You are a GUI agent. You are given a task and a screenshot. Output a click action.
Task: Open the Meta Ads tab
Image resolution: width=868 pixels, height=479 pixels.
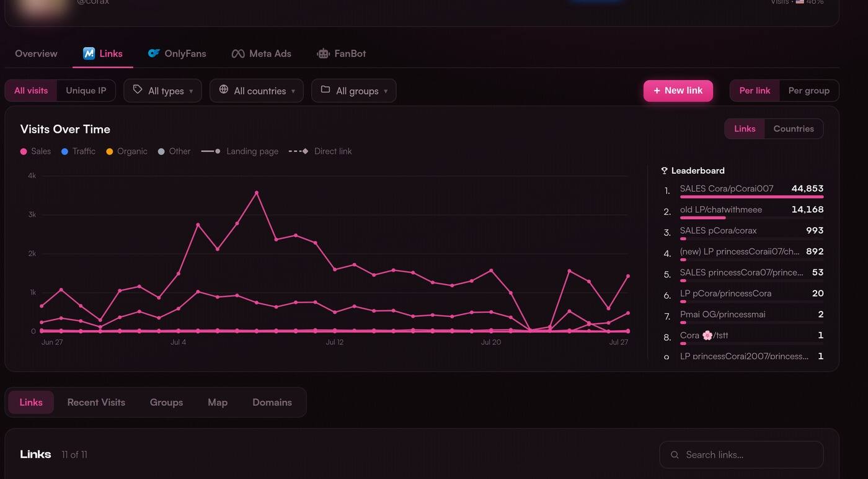point(261,53)
